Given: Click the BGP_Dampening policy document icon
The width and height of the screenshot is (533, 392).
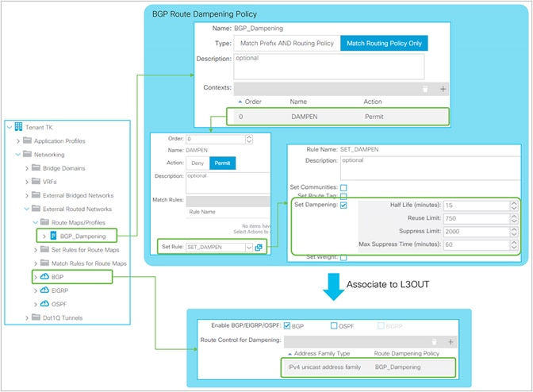Looking at the screenshot, I should [53, 236].
